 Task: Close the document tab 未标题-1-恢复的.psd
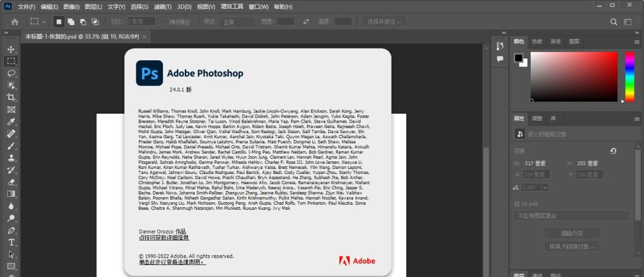coord(144,36)
